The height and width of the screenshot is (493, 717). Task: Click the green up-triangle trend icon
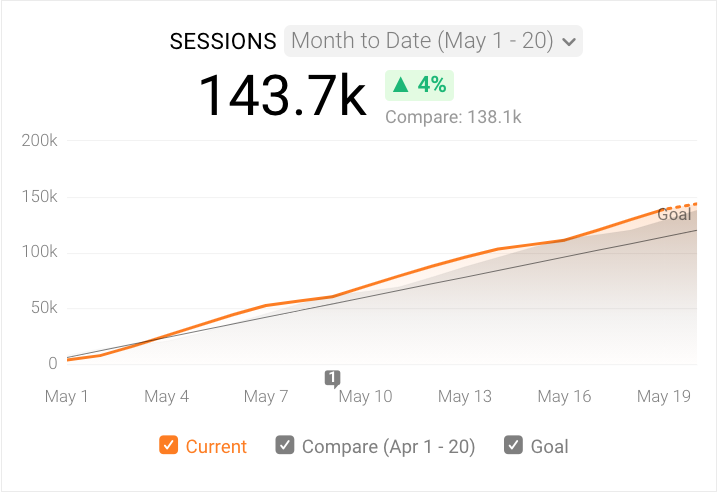[401, 85]
